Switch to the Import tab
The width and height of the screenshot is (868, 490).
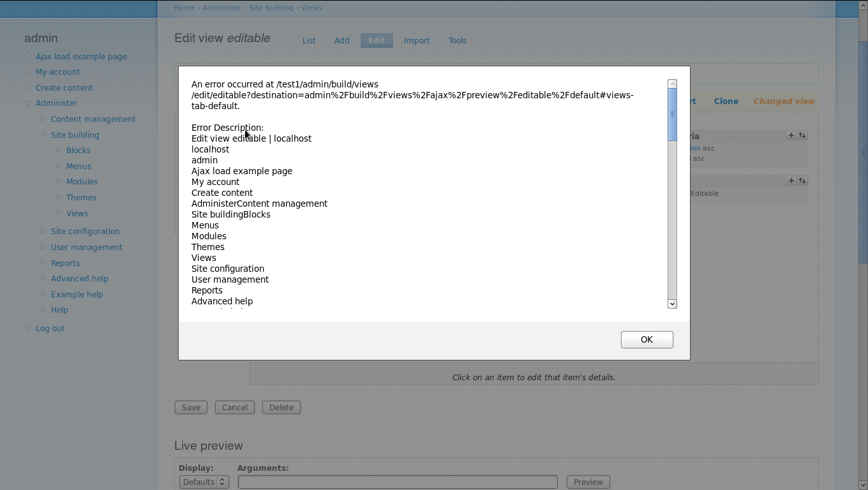pyautogui.click(x=417, y=40)
